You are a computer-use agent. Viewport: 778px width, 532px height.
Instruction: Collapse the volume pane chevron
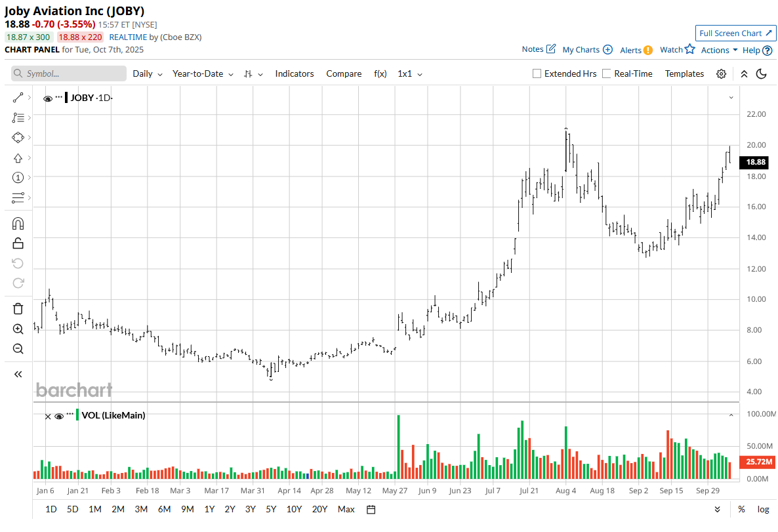(731, 415)
